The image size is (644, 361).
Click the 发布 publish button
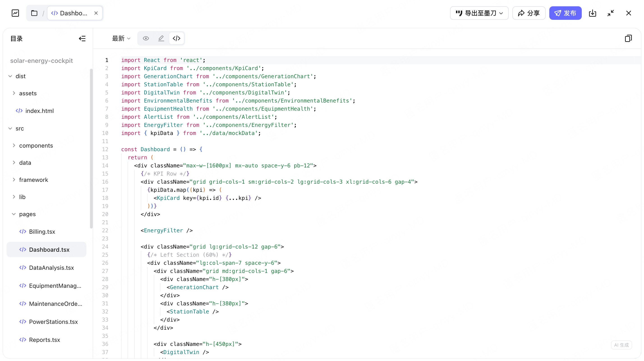tap(565, 13)
